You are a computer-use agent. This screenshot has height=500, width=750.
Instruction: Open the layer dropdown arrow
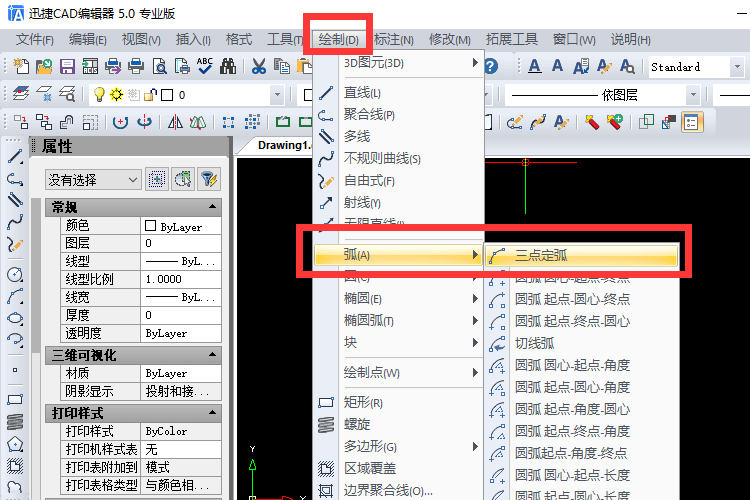(x=277, y=95)
